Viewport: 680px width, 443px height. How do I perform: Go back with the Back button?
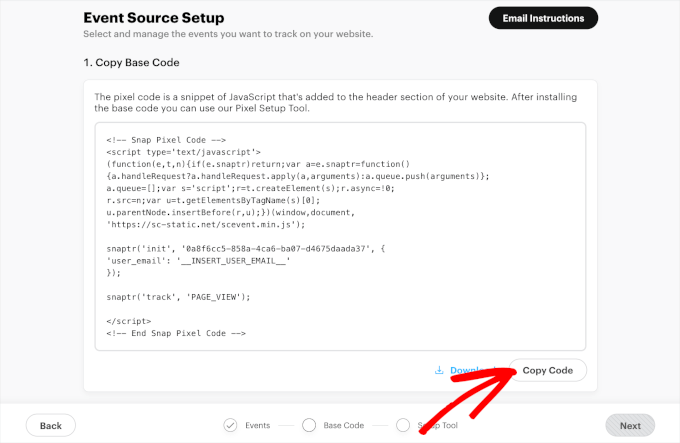coord(51,426)
